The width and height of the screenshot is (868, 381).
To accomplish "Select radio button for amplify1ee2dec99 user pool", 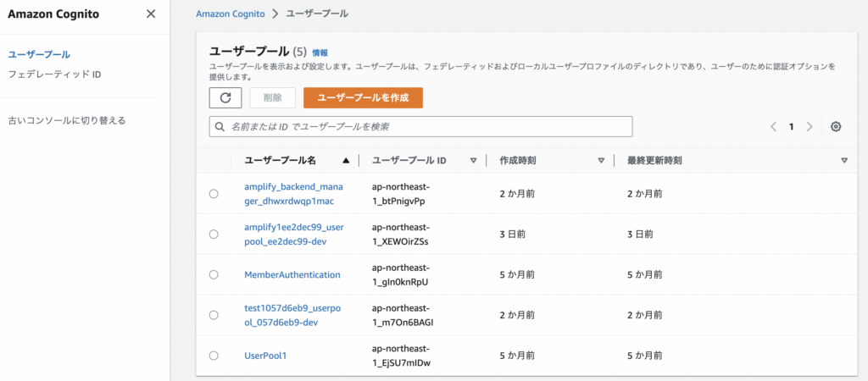I will point(214,235).
